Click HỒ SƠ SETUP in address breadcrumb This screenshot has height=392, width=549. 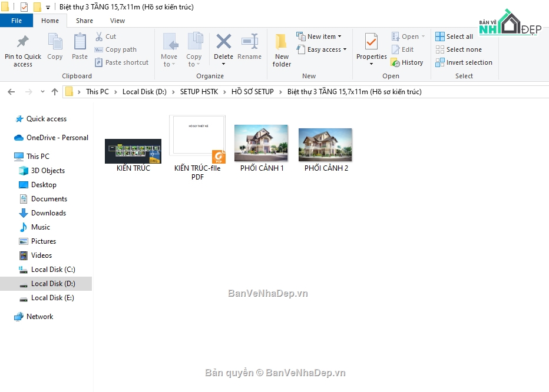(252, 92)
